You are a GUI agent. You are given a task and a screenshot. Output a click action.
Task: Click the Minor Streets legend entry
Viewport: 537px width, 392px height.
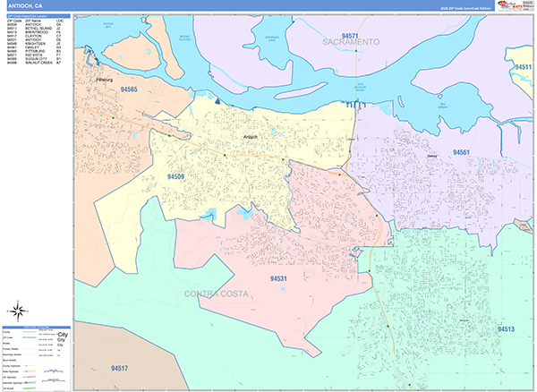pos(9,360)
